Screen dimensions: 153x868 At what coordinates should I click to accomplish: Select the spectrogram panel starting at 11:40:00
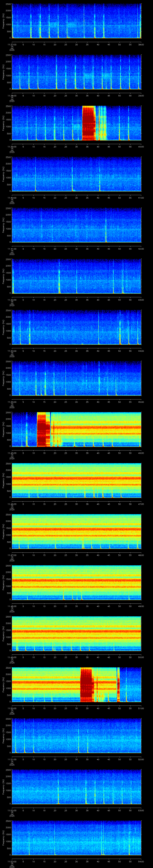coord(77,174)
